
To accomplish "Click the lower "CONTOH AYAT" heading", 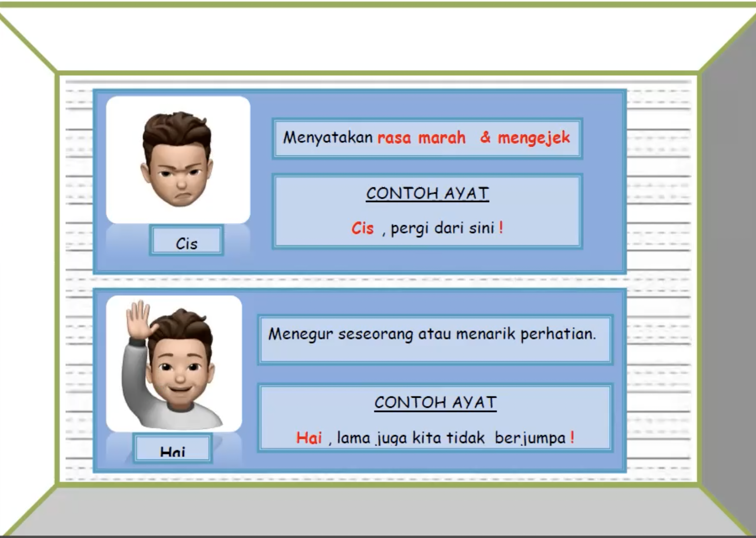I will 435,403.
